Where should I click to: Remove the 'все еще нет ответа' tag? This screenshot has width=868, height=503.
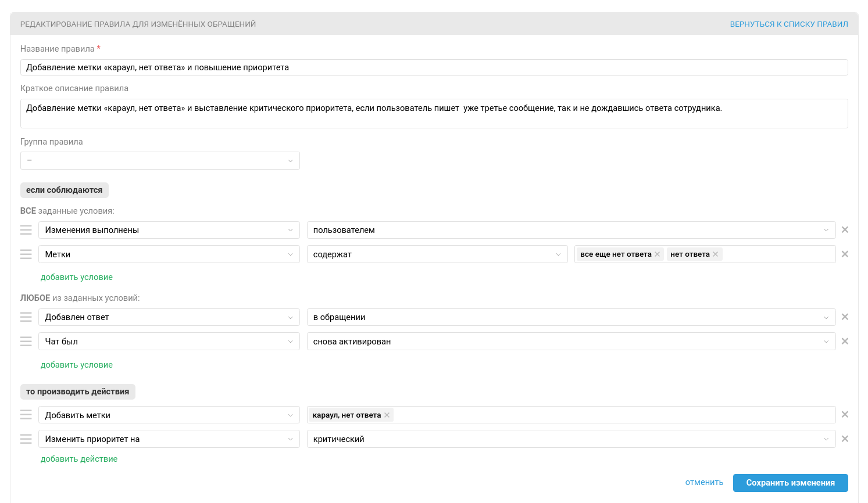tap(657, 254)
